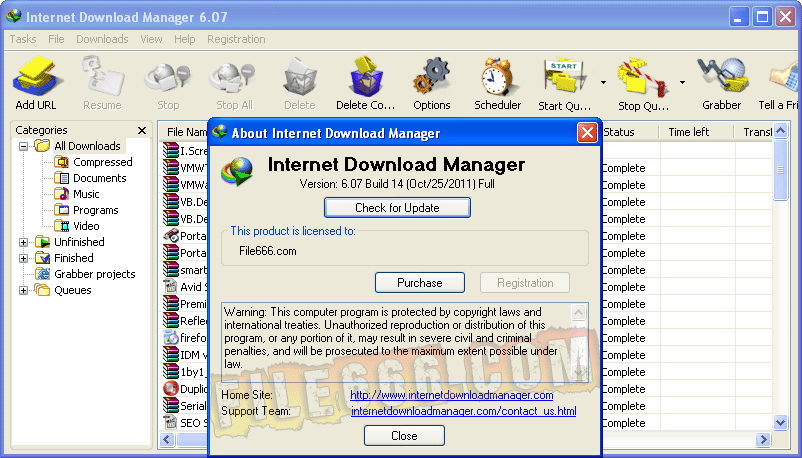802x458 pixels.
Task: Close the About dialog with red X
Action: [587, 133]
